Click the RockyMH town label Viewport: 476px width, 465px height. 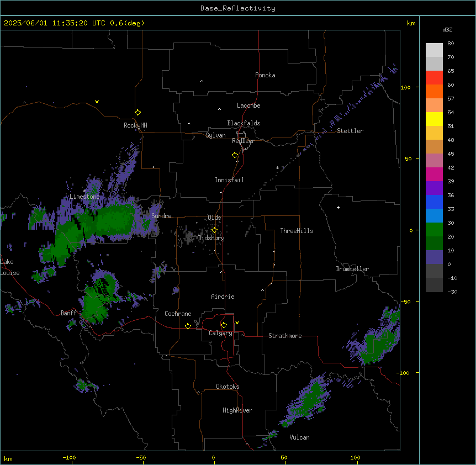[135, 125]
